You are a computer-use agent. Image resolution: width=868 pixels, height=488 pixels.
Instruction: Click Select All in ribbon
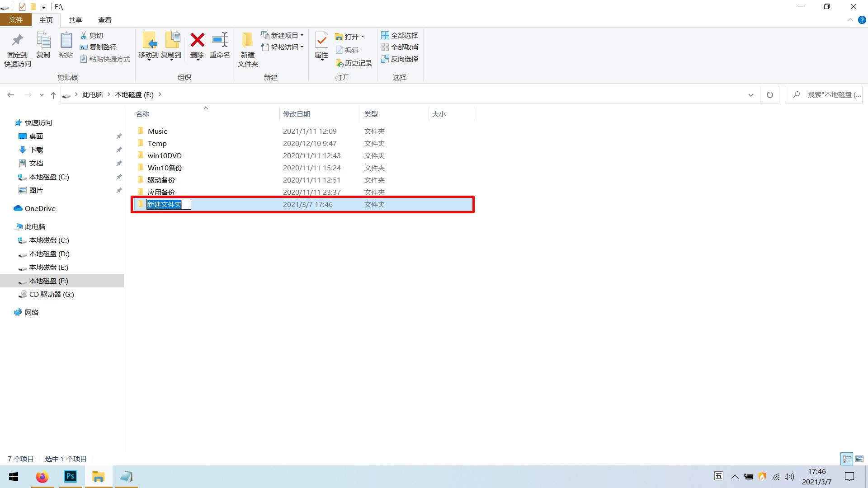click(x=400, y=35)
